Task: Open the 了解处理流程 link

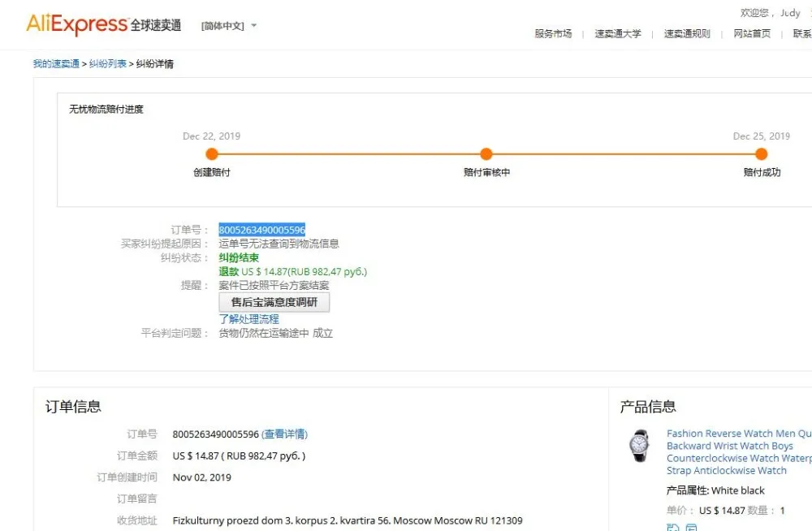Action: (x=248, y=319)
